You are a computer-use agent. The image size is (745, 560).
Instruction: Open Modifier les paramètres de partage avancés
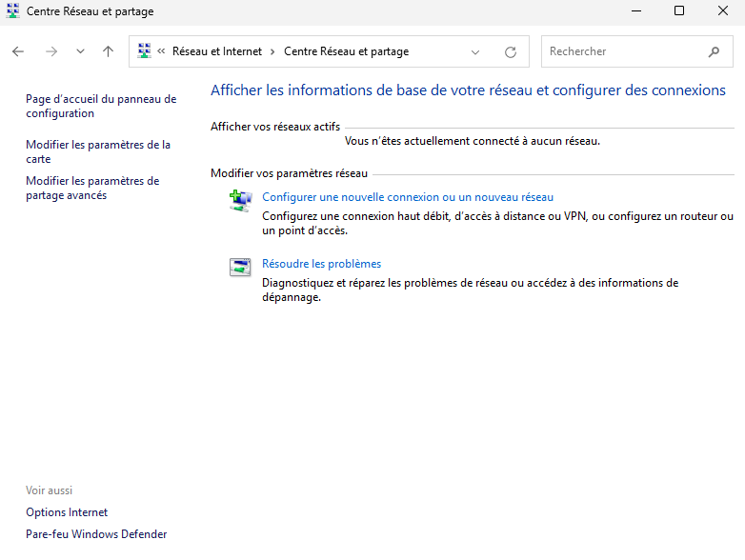click(x=91, y=188)
